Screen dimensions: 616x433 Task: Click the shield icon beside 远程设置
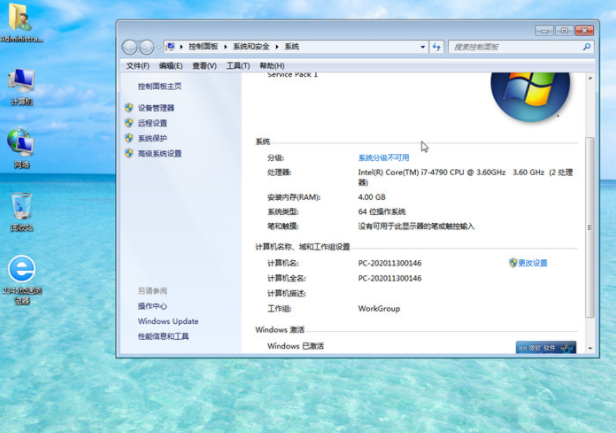click(129, 123)
